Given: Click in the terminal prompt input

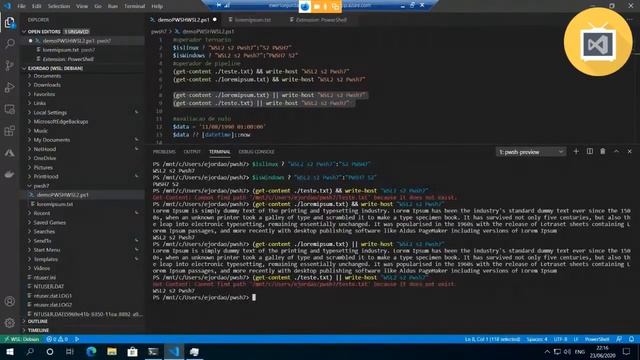Looking at the screenshot, I should click(x=254, y=298).
